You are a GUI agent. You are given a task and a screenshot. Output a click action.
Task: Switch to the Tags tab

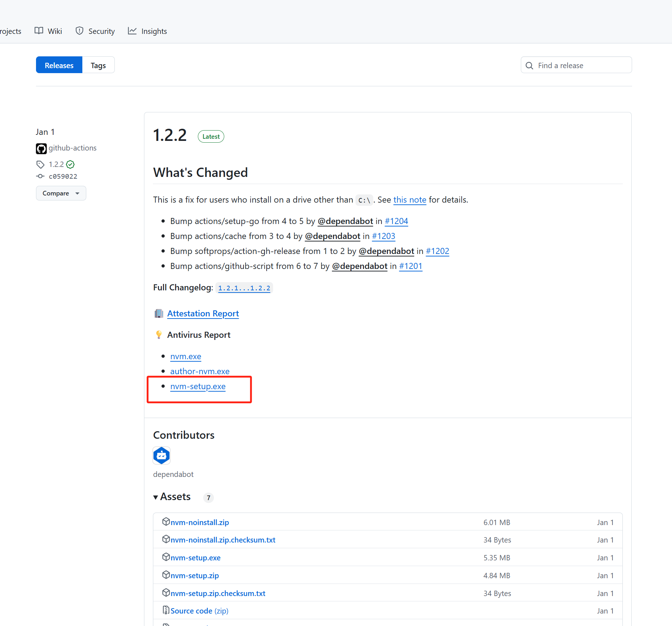98,65
